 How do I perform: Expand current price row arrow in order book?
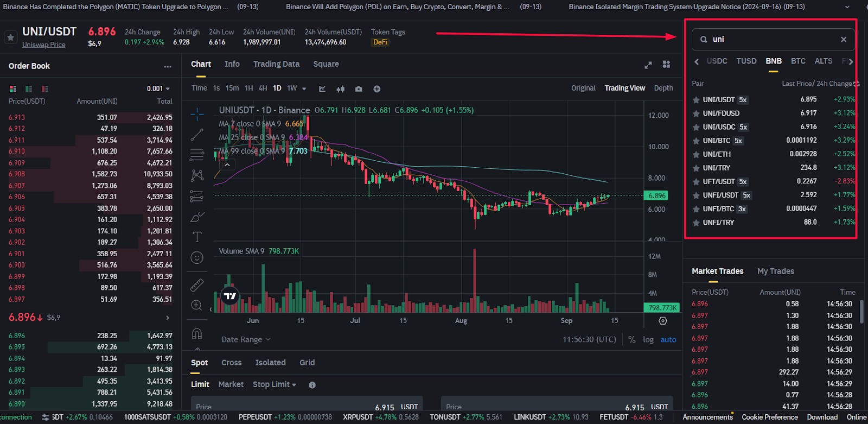168,318
